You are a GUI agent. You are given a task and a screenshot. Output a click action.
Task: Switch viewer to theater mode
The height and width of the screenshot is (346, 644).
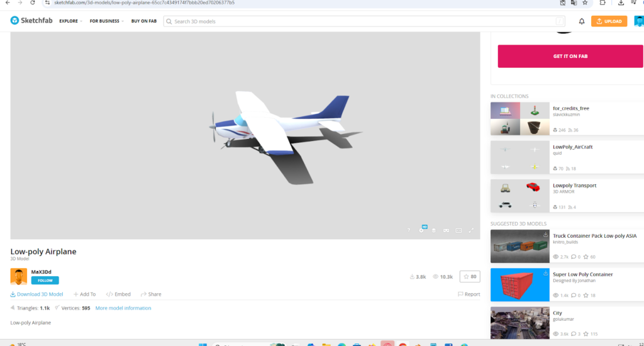click(x=458, y=230)
